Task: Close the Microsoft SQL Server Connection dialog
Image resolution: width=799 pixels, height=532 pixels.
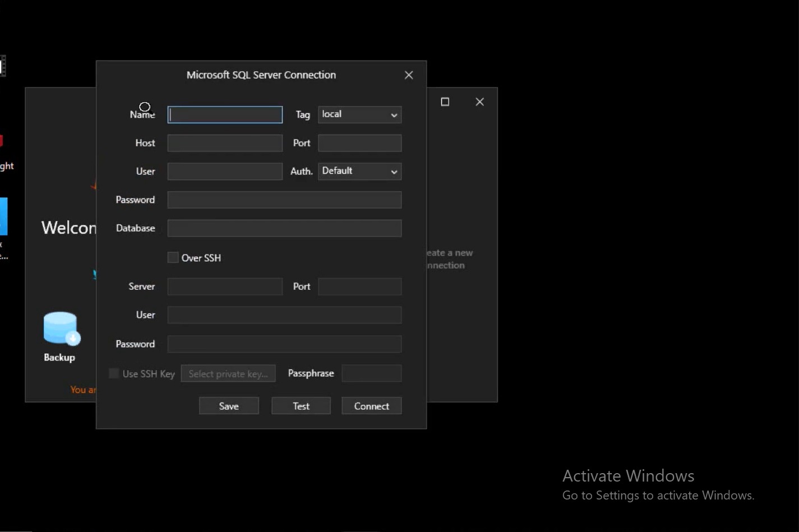Action: [409, 75]
